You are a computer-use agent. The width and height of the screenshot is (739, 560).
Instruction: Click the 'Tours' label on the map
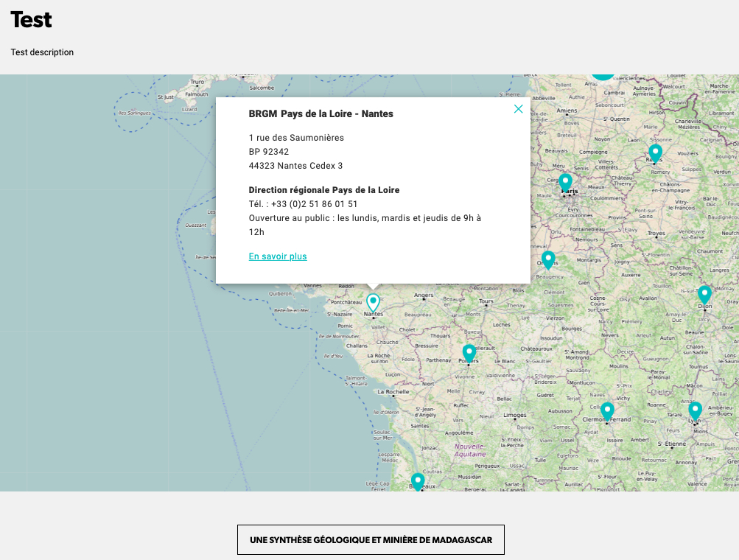click(486, 301)
